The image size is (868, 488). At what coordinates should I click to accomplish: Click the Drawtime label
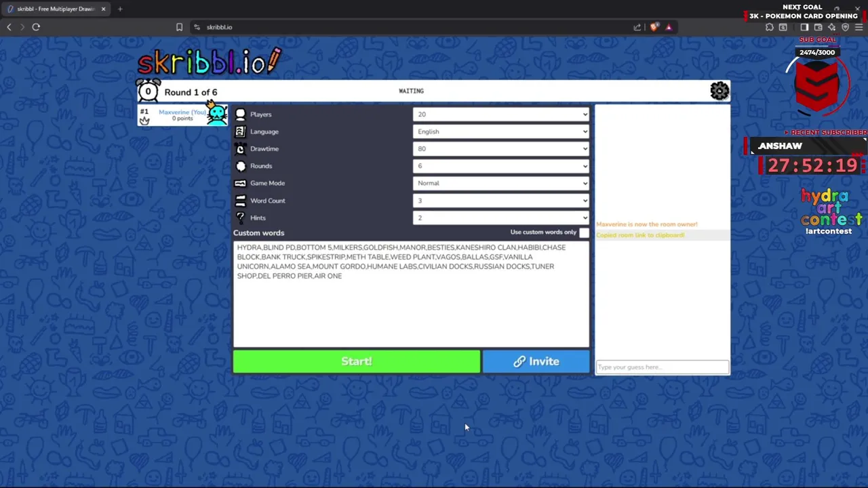tap(264, 148)
